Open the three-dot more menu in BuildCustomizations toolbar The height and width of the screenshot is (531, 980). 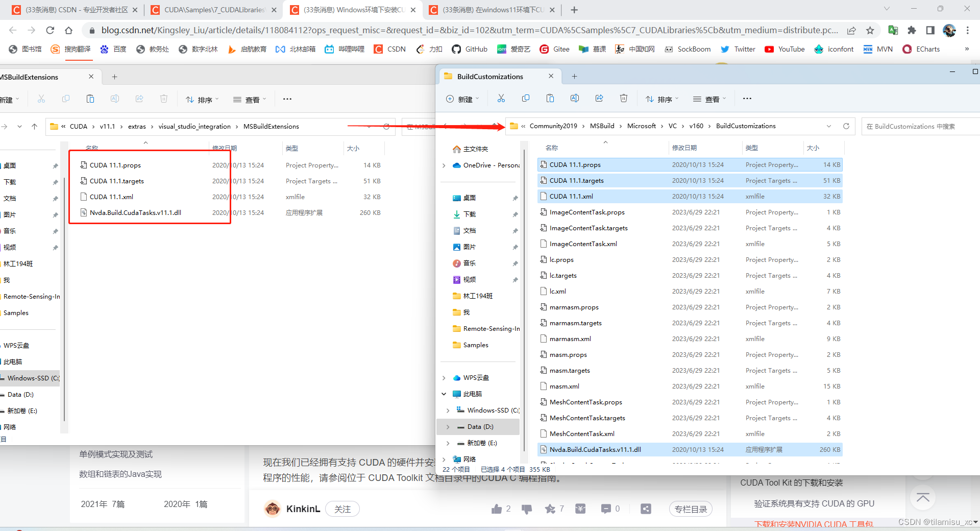coord(747,99)
